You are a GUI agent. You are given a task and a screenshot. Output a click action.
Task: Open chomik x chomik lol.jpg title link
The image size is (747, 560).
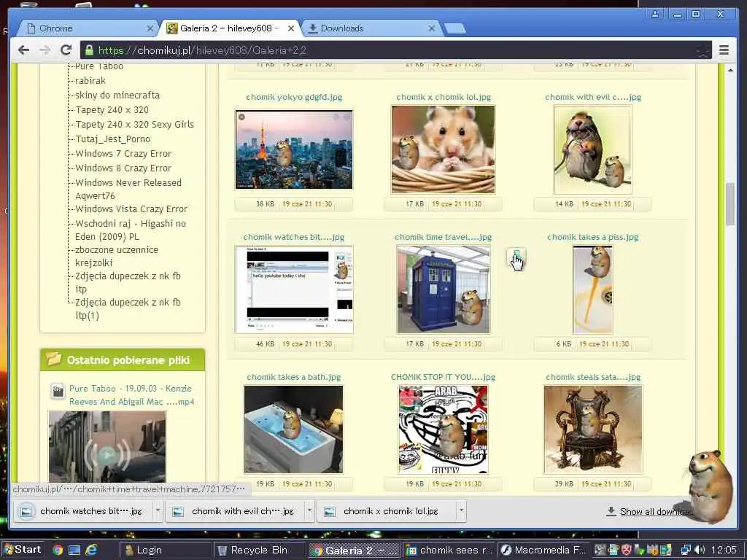pos(444,97)
